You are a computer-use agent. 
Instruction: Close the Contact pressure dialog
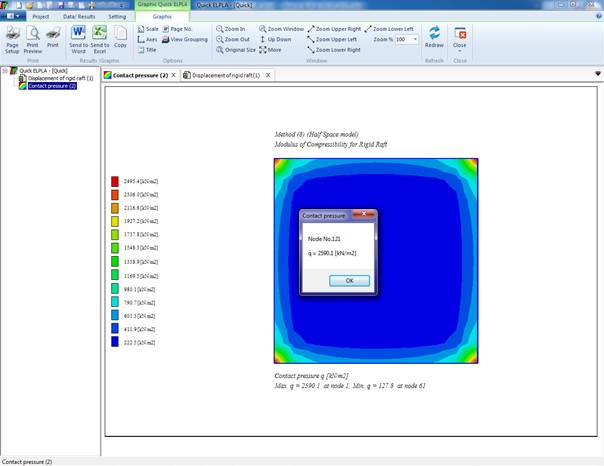pos(364,214)
